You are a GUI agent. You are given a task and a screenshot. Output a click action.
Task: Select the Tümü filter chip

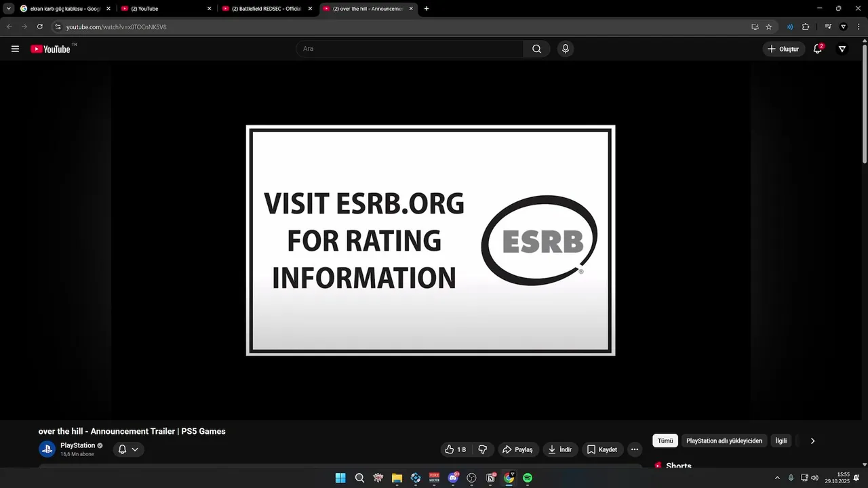[665, 441]
